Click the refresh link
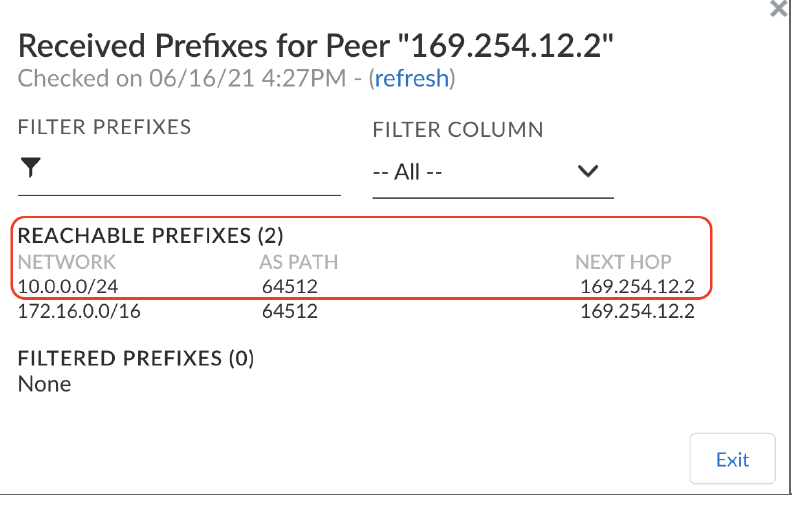Viewport: 797px width, 505px height. (414, 78)
